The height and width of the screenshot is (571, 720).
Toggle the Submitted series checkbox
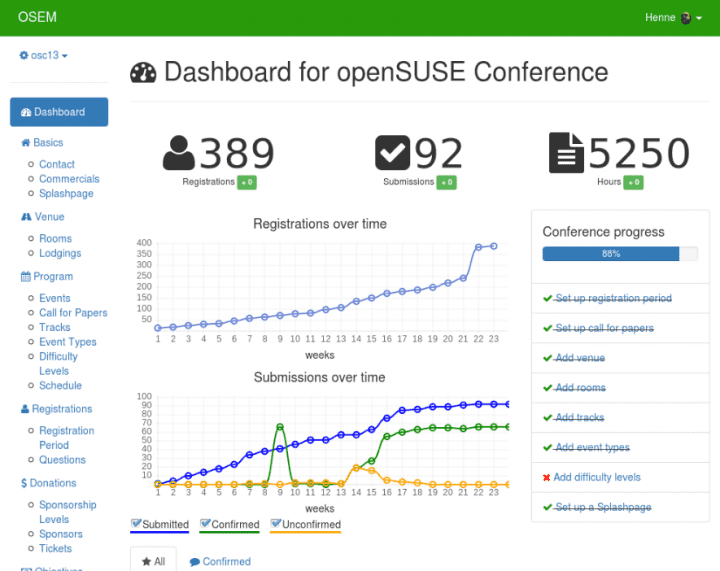(x=136, y=524)
